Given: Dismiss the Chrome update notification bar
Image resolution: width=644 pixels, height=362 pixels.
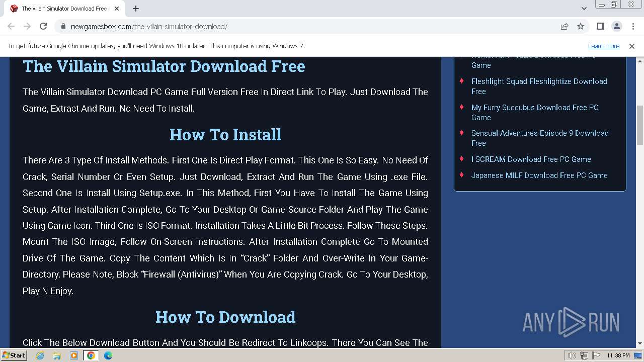Looking at the screenshot, I should point(632,46).
